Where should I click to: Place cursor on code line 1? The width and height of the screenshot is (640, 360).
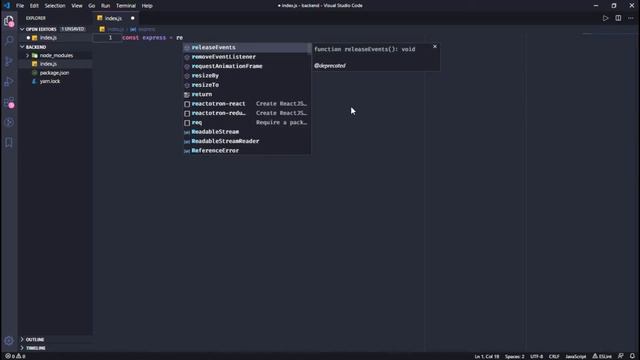pos(152,38)
